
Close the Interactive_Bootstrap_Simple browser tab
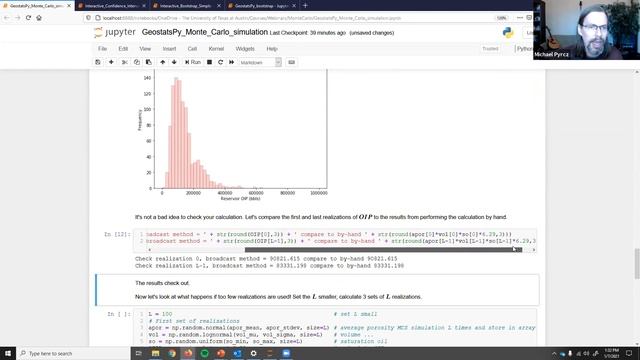pyautogui.click(x=219, y=6)
